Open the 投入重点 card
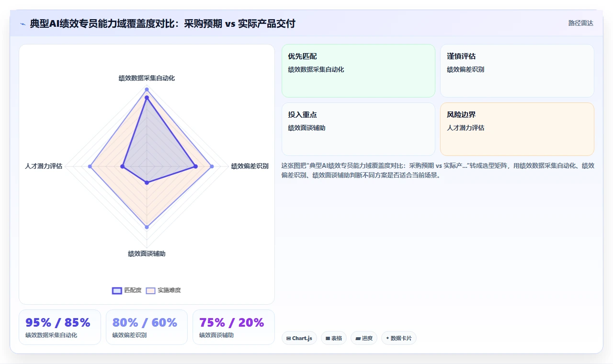 coord(358,129)
